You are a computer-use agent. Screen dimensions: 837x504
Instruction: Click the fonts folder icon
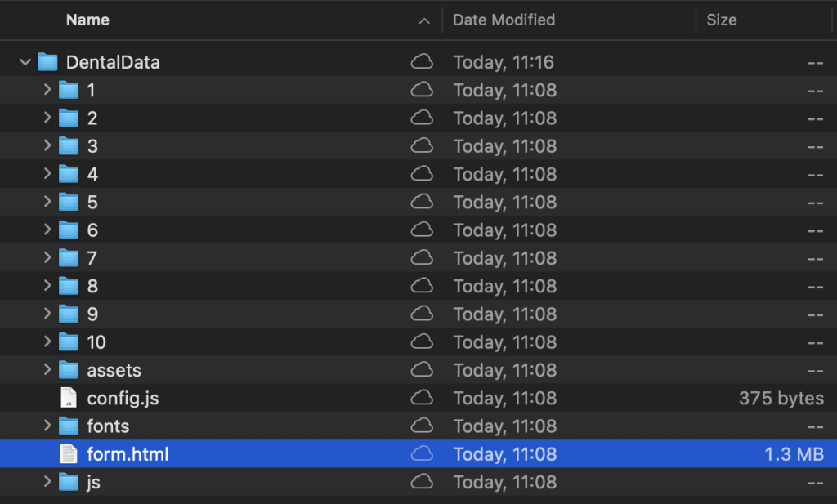(x=69, y=426)
